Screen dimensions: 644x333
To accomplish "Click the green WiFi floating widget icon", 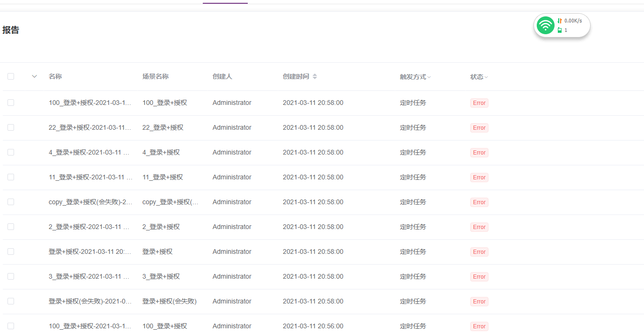I will click(x=546, y=25).
